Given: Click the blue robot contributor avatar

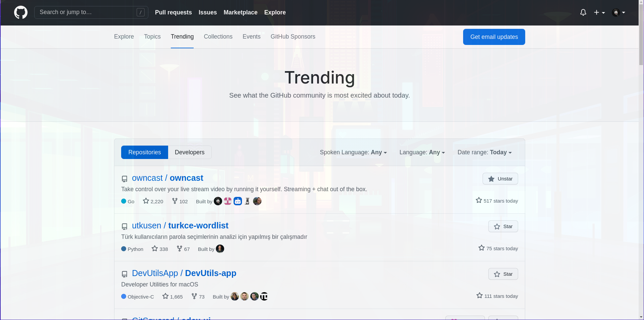Looking at the screenshot, I should pyautogui.click(x=238, y=201).
